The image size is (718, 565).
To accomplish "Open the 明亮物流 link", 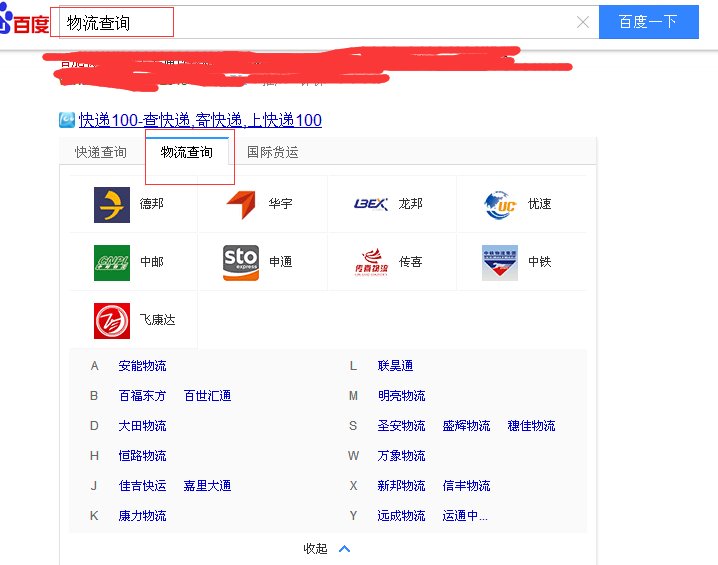I will tap(402, 396).
